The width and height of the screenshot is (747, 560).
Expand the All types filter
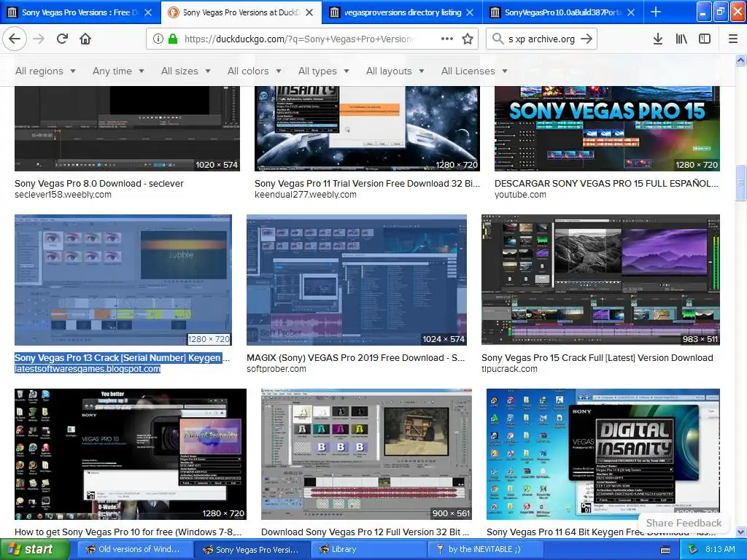coord(324,71)
